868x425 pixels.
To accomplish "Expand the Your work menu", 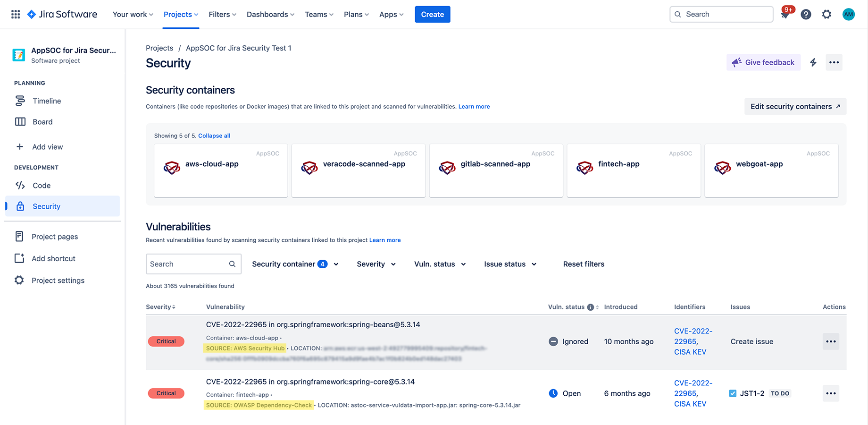I will [x=133, y=14].
